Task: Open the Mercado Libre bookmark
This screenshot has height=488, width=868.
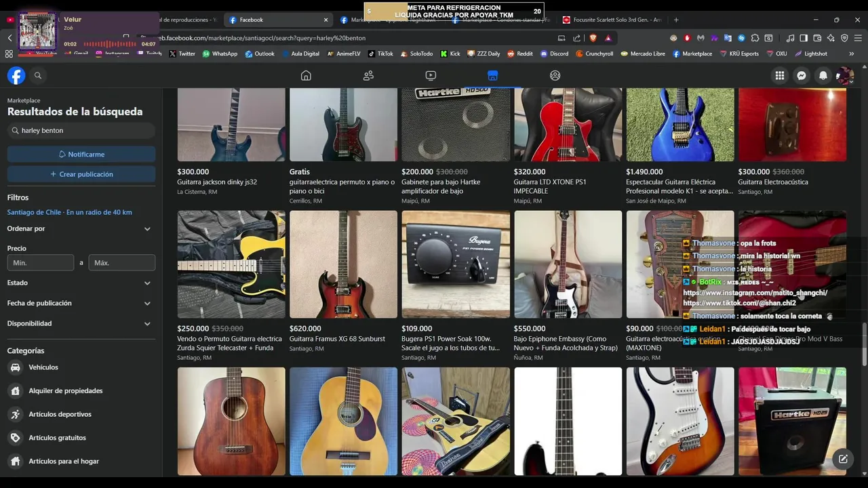Action: coord(642,54)
